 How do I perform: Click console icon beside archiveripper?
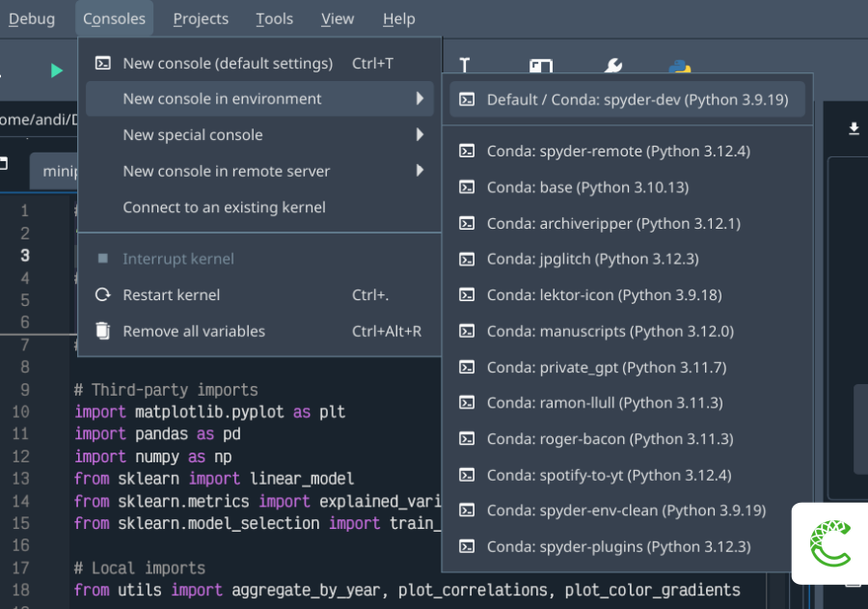pos(467,223)
